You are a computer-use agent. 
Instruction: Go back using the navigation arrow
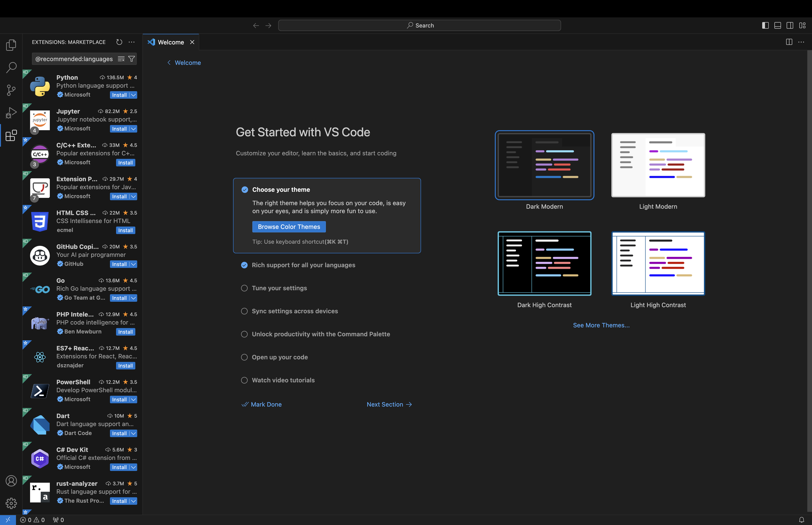coord(256,26)
